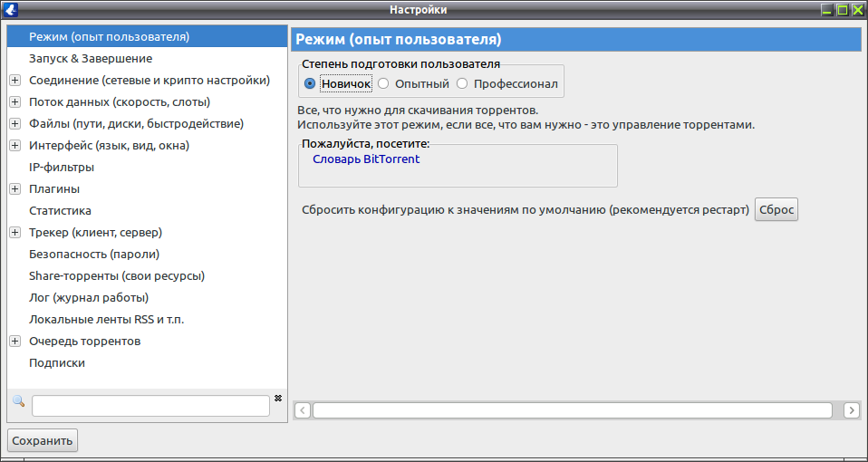This screenshot has height=462, width=868.
Task: Open Локальные ленты RSS и т.п. section
Action: pos(106,320)
